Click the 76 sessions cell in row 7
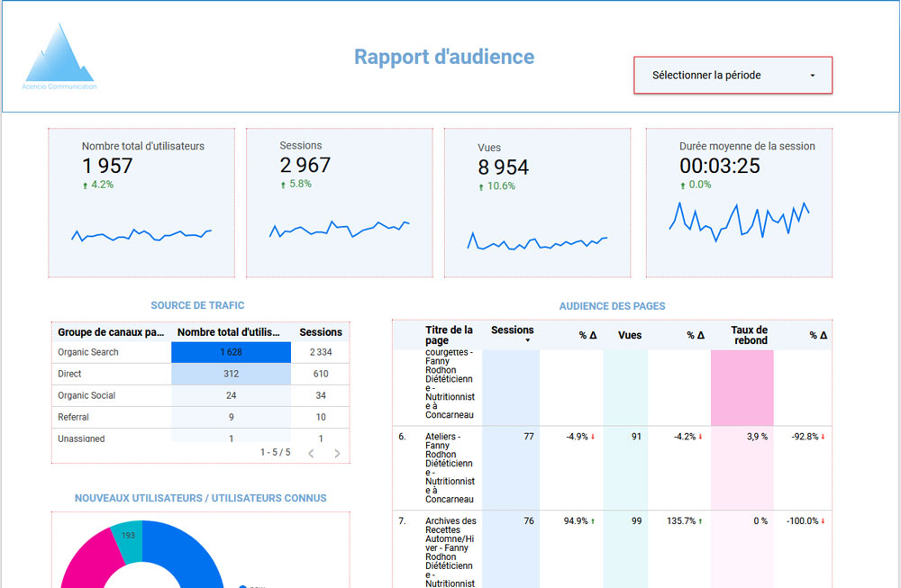 click(529, 521)
